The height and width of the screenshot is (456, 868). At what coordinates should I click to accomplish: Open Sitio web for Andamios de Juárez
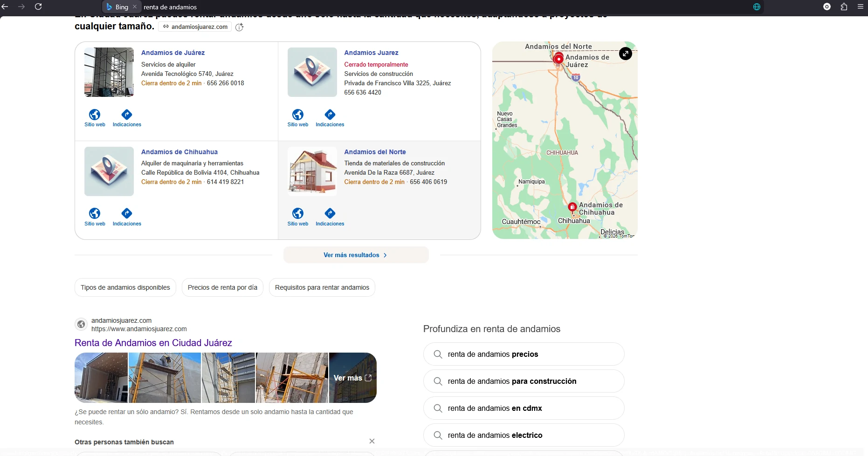(95, 118)
